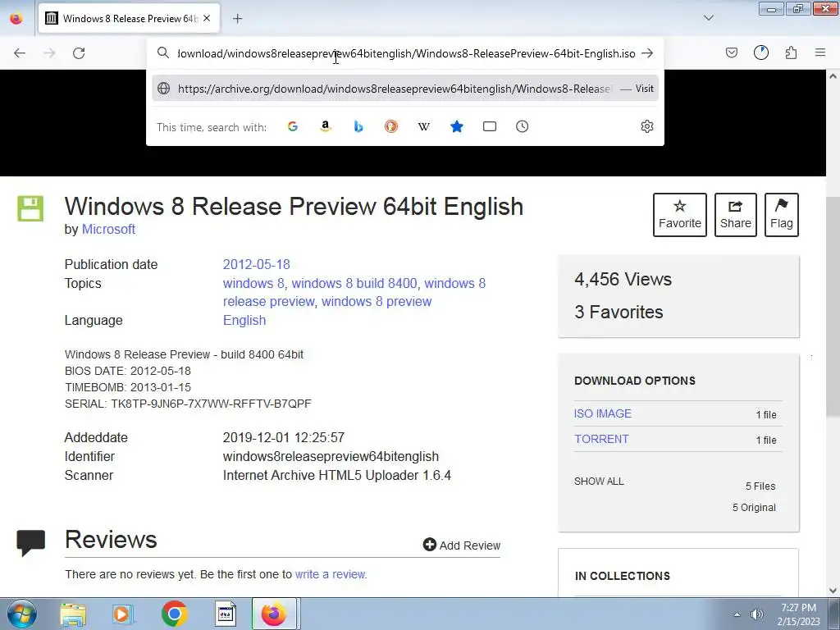Download the ISO IMAGE file
Image resolution: width=840 pixels, height=630 pixels.
tap(603, 413)
